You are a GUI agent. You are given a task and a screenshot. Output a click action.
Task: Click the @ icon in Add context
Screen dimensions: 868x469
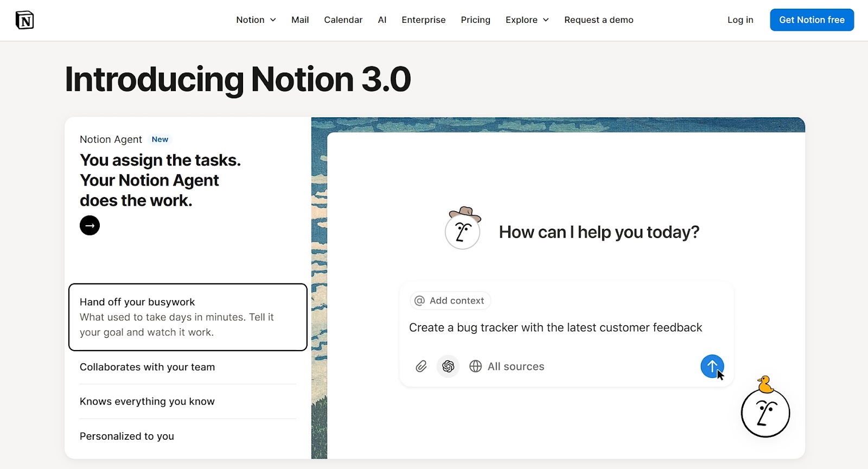pyautogui.click(x=419, y=301)
